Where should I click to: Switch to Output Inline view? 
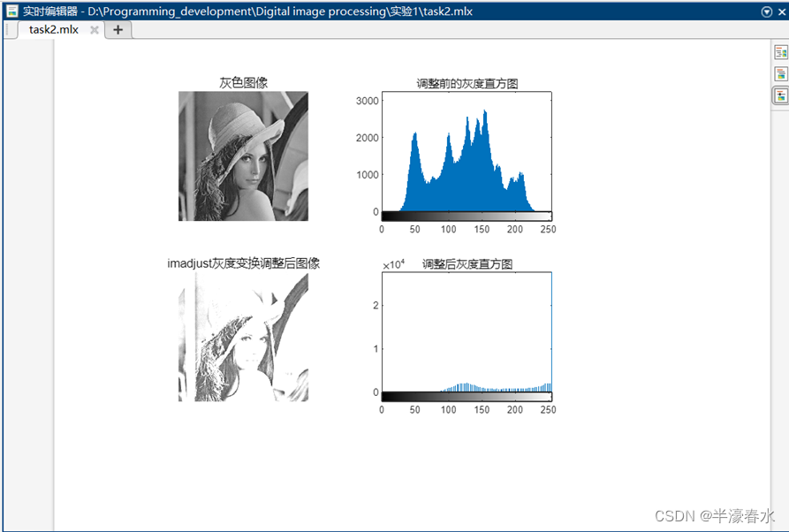[780, 73]
